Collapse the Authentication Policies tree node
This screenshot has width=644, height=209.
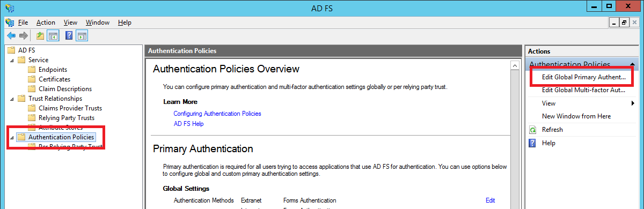coord(12,138)
